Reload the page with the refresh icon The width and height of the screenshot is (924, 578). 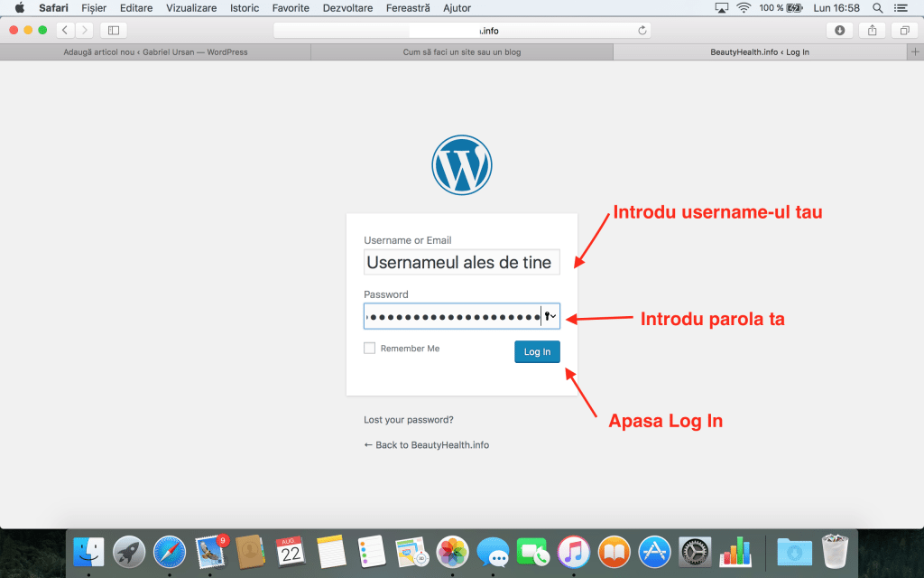(x=642, y=31)
